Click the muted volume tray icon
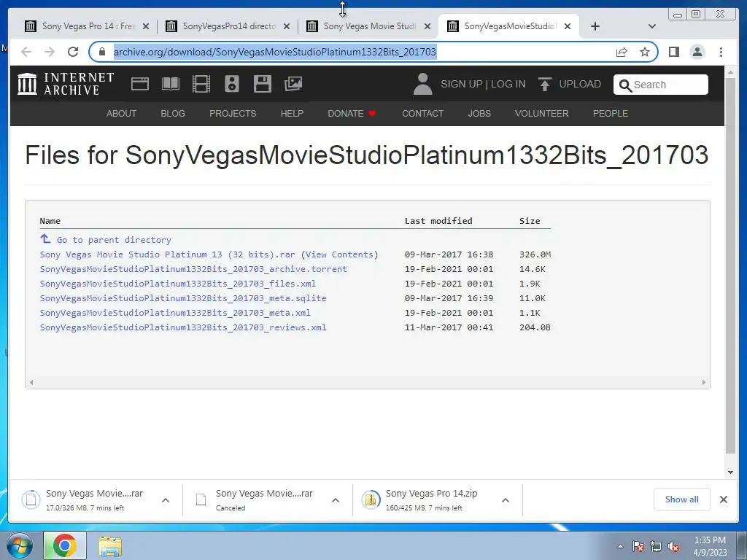The image size is (747, 560). pos(673,547)
